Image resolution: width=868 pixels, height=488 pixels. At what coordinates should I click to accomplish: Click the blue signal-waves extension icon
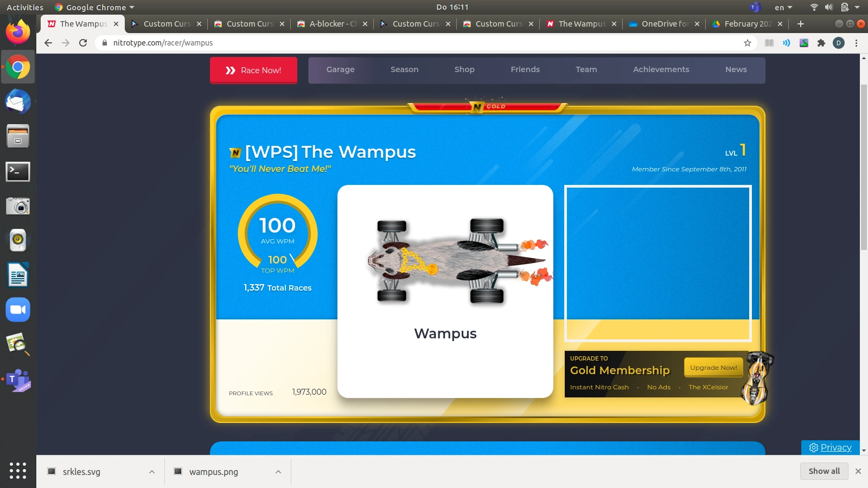click(787, 43)
